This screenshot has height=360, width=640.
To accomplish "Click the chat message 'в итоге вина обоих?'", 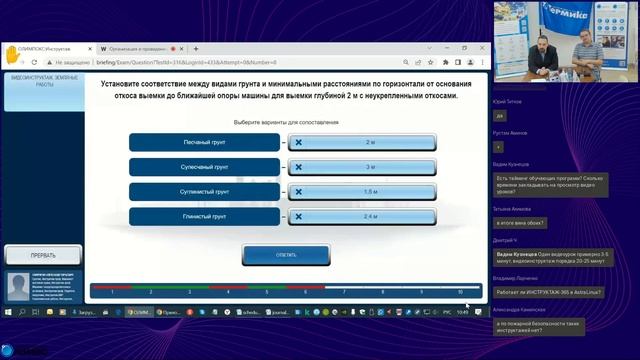I will 520,223.
